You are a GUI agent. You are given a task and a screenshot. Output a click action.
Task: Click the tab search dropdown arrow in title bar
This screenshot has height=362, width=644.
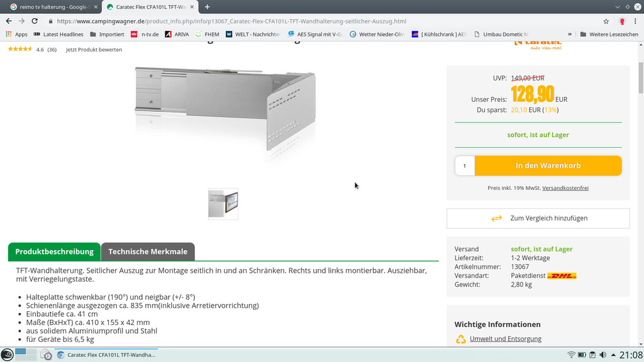point(618,6)
